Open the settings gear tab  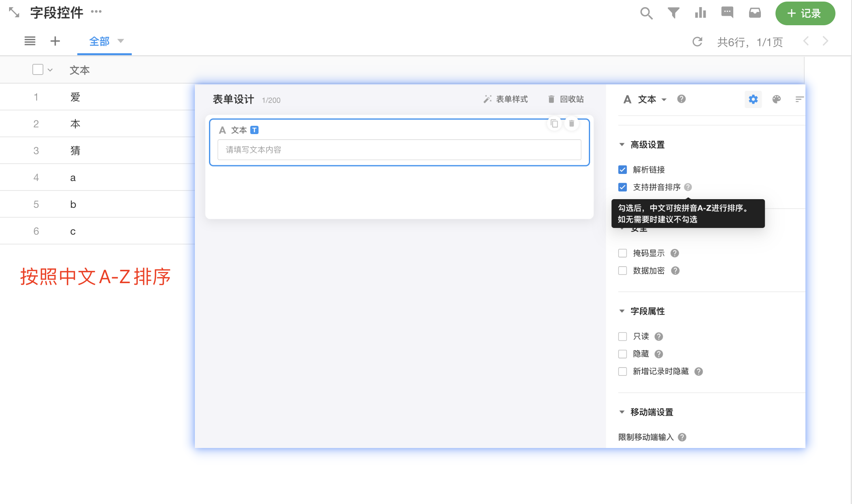753,99
